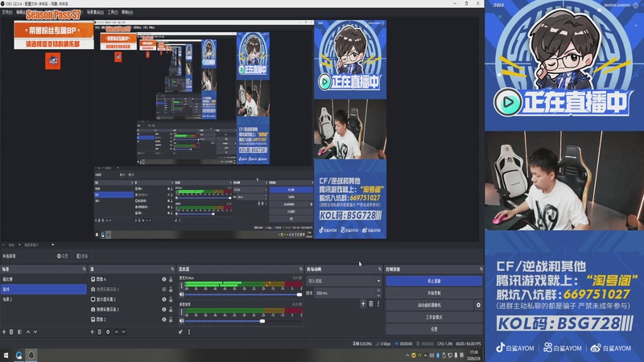Open the preview scaling dropdown arrow

coord(52,245)
